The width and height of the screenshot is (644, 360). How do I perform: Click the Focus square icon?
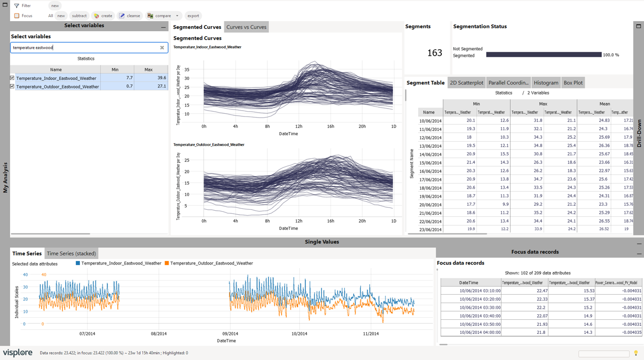tap(17, 16)
